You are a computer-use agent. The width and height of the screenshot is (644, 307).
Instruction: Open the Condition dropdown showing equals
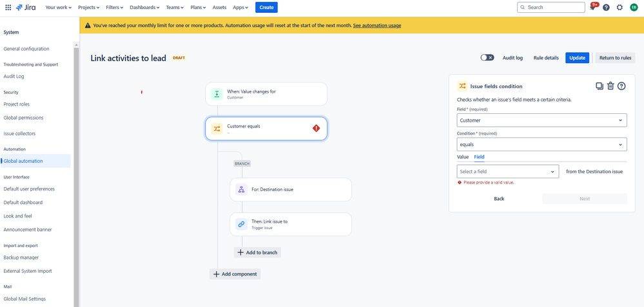click(x=541, y=145)
